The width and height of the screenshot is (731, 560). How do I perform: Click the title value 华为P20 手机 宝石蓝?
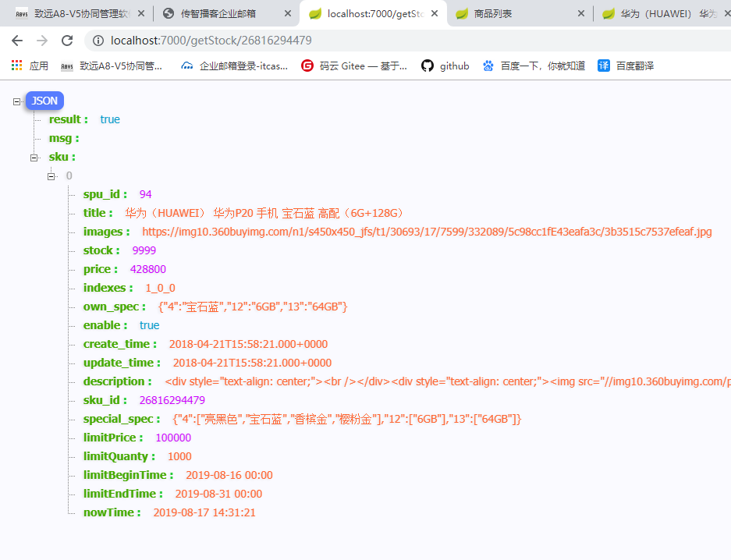264,213
